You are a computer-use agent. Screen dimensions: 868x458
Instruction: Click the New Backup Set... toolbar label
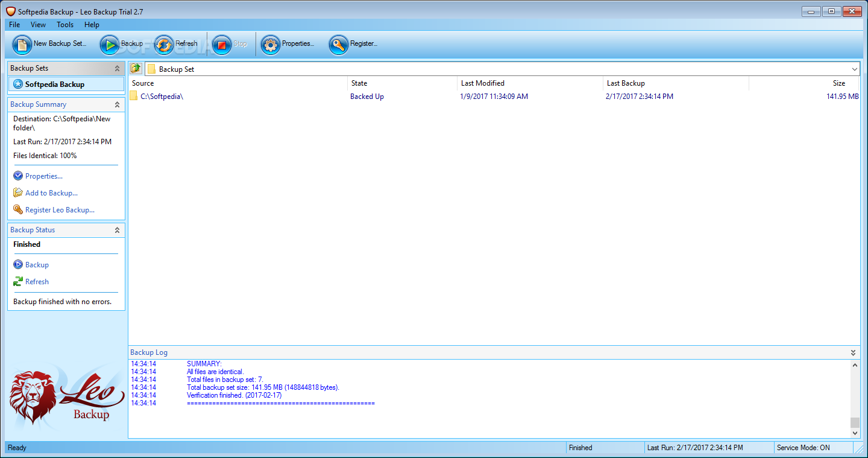coord(60,43)
